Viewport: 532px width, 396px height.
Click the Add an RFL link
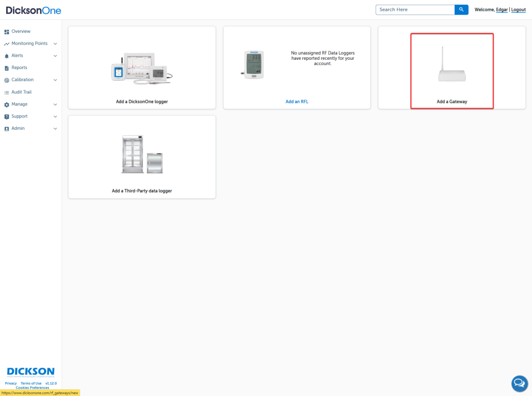(297, 102)
